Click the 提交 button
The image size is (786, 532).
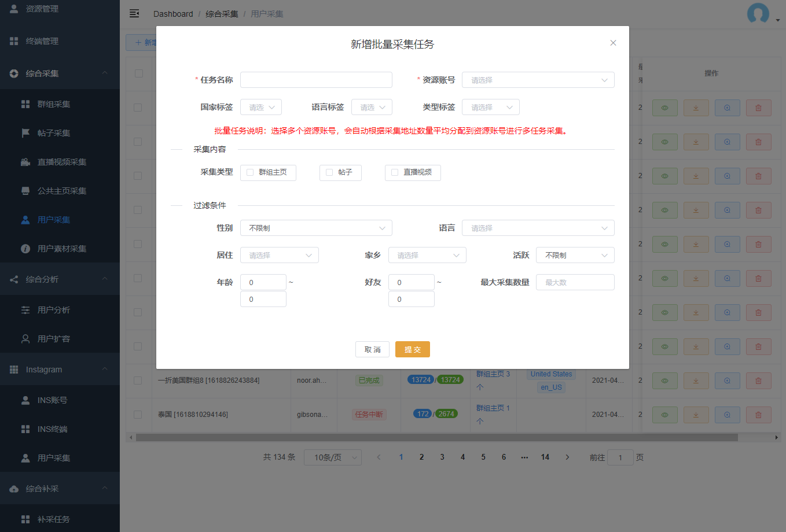[413, 349]
